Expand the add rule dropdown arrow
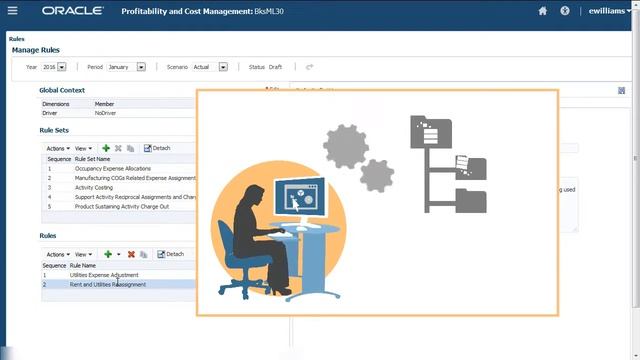Viewport: 640px width, 360px height. (119, 254)
